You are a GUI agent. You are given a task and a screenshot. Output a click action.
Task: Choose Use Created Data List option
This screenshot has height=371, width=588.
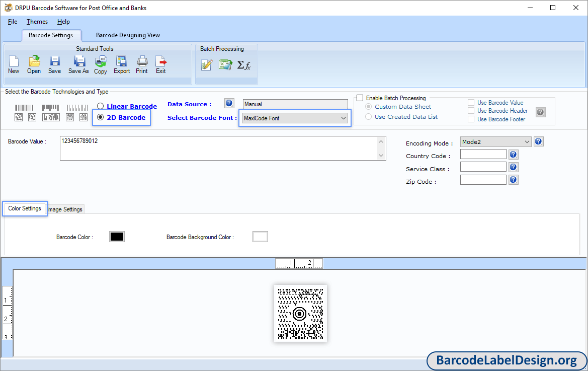point(369,117)
